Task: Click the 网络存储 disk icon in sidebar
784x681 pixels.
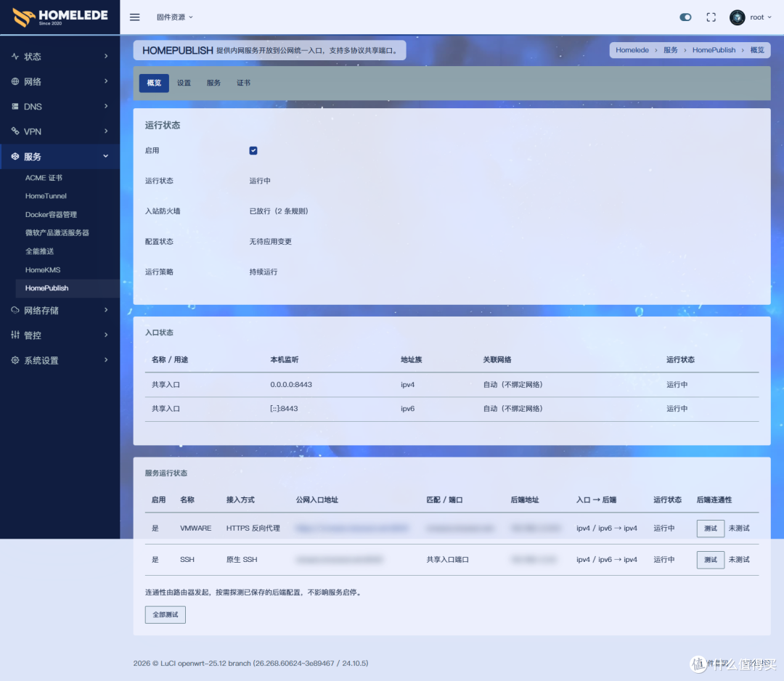Action: point(15,310)
